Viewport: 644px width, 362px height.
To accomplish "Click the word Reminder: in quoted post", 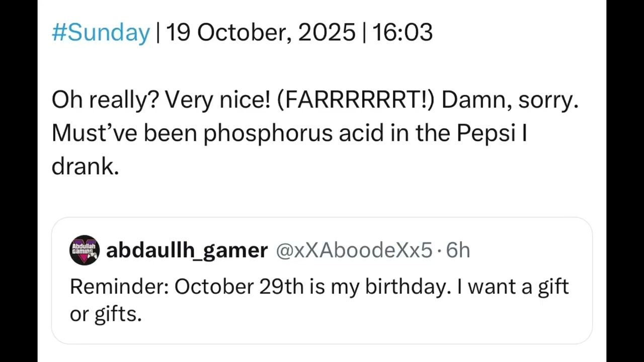I will click(x=119, y=287).
